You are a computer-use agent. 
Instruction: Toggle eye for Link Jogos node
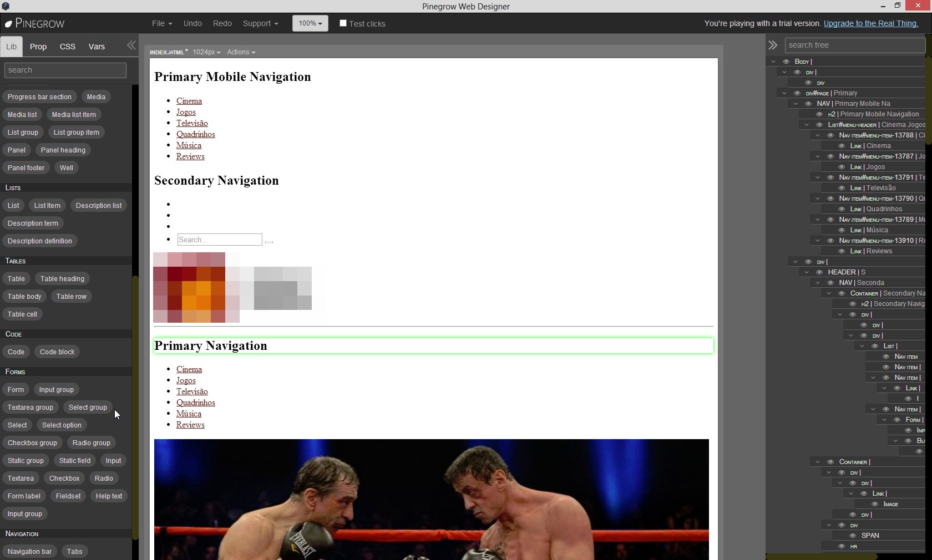point(842,167)
